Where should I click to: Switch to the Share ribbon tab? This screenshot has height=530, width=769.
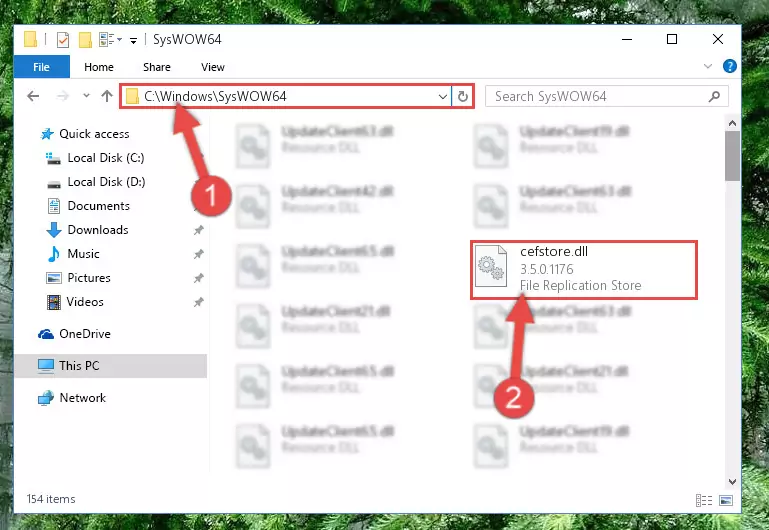pyautogui.click(x=157, y=67)
